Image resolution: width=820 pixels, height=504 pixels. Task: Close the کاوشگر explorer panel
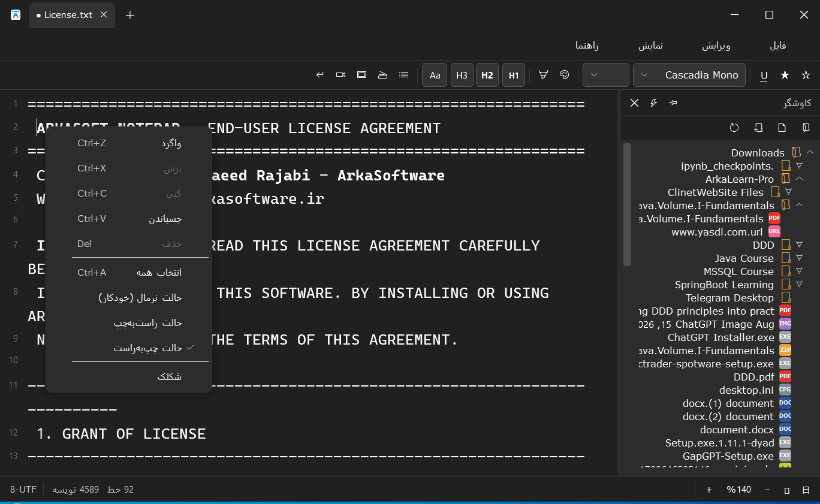634,103
